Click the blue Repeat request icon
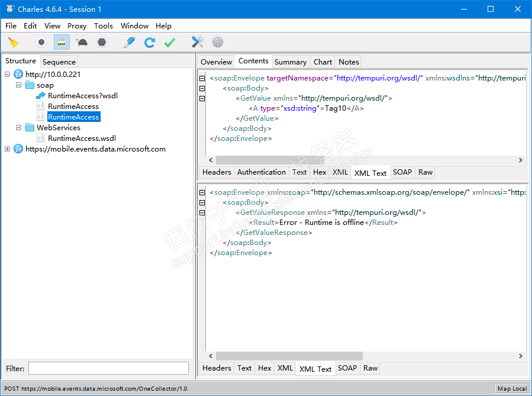 (150, 42)
